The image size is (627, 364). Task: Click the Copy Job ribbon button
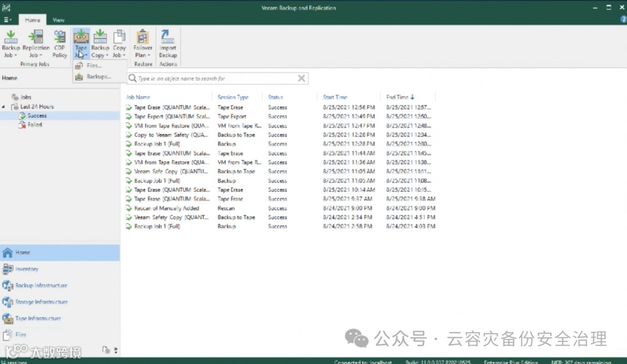point(119,44)
